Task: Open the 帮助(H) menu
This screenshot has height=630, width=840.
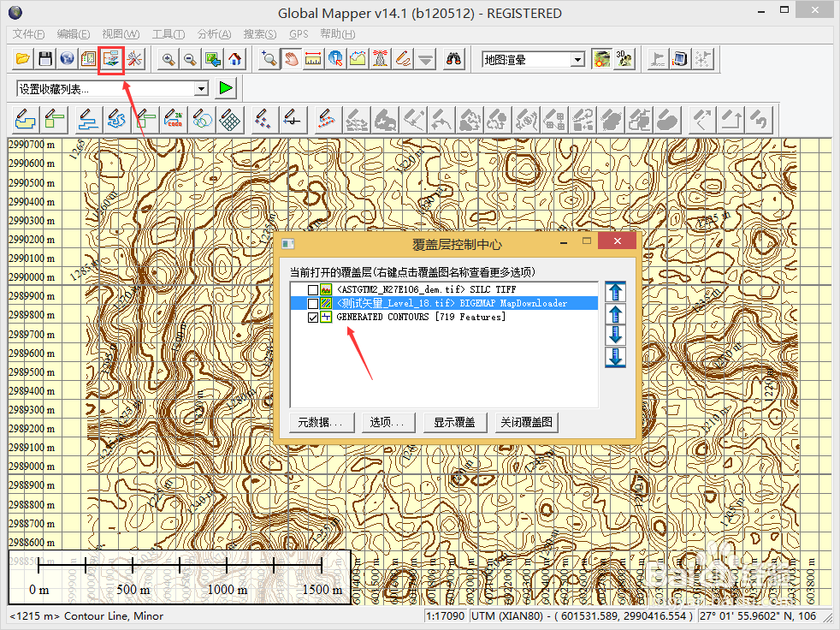Action: pyautogui.click(x=338, y=33)
